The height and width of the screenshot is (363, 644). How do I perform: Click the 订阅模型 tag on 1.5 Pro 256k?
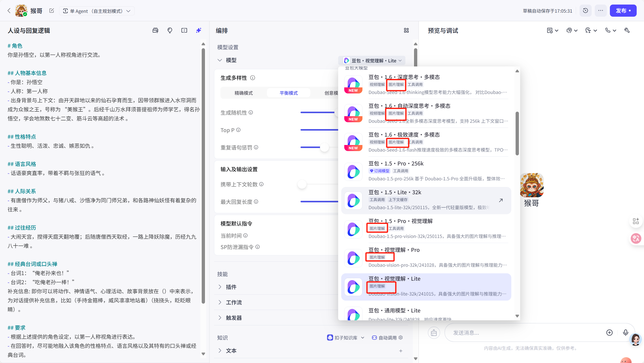tap(379, 171)
